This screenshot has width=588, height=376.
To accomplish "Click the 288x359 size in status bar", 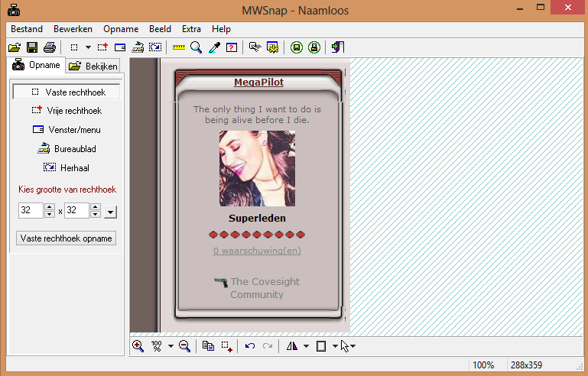I will 526,365.
